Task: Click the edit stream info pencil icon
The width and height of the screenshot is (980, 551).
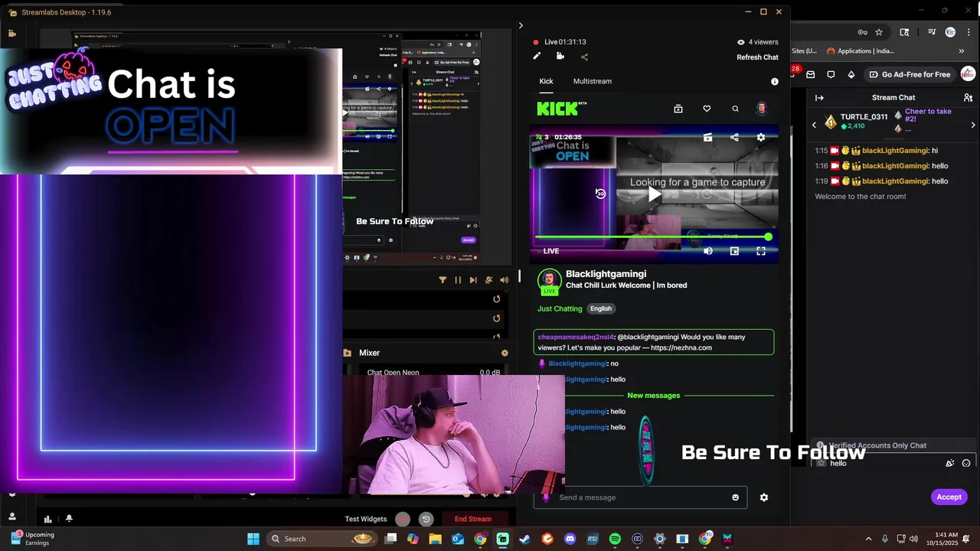Action: (537, 56)
